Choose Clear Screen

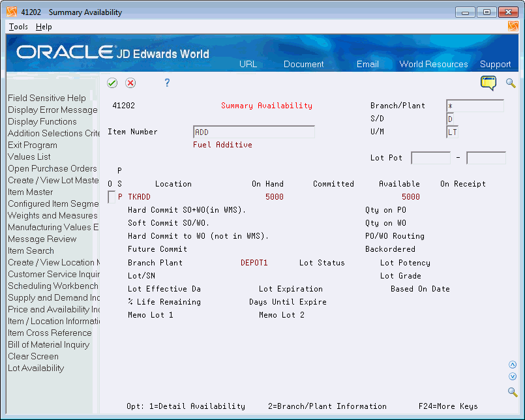[x=33, y=356]
